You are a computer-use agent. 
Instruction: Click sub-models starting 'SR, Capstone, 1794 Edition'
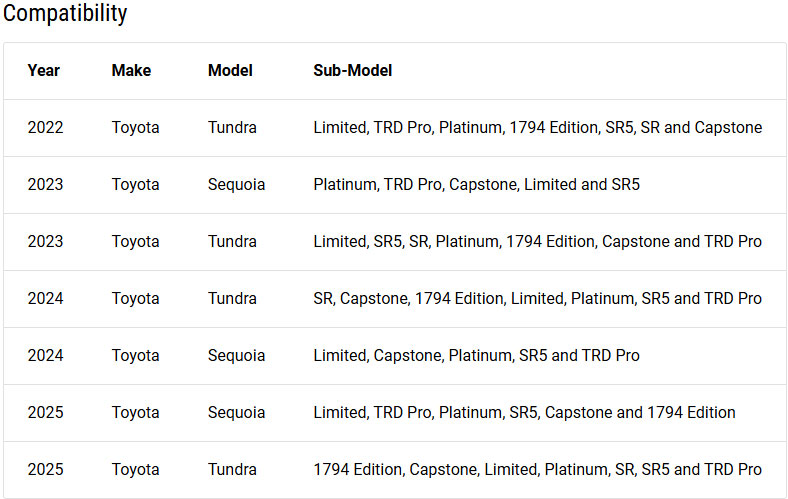pyautogui.click(x=538, y=298)
